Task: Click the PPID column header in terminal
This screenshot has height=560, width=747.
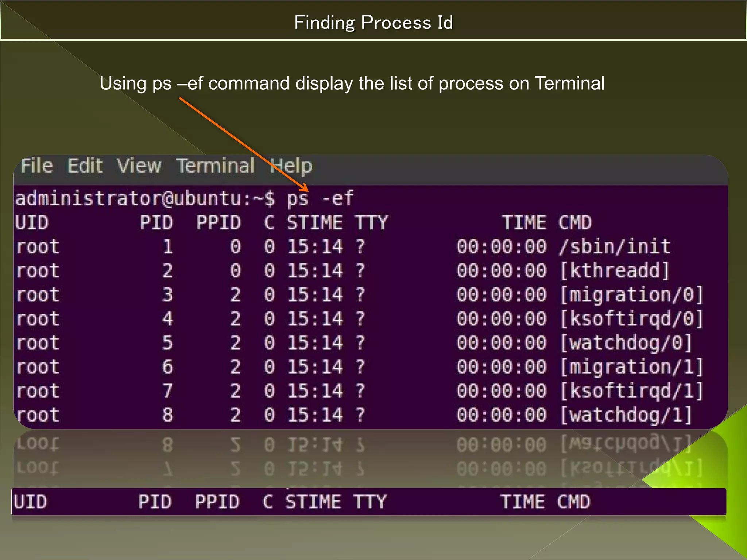Action: [x=218, y=223]
